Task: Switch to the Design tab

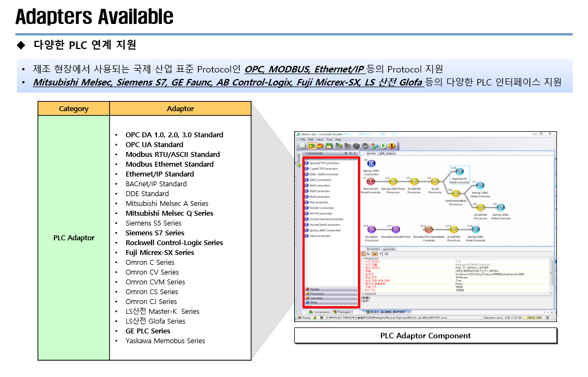Action: point(370,153)
